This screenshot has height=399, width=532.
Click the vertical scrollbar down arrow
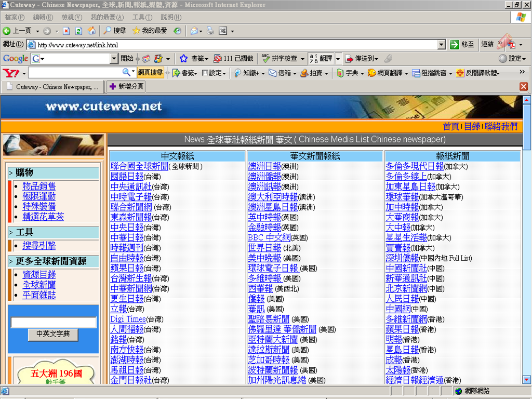click(527, 380)
